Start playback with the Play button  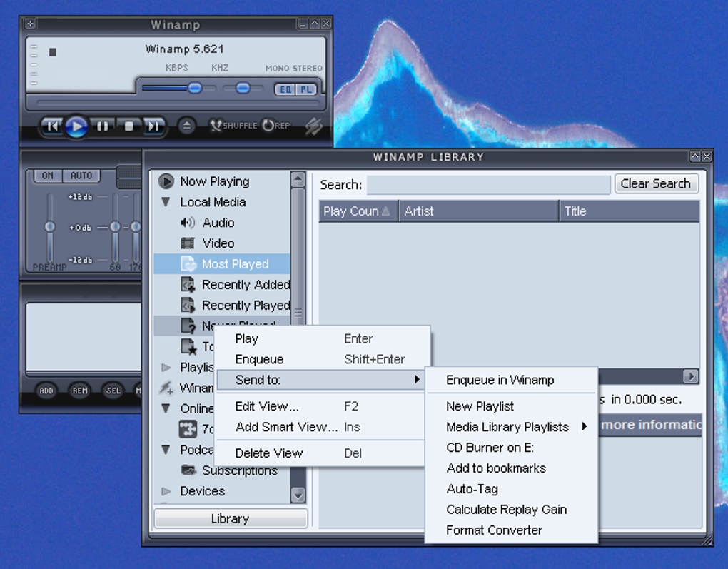click(76, 126)
